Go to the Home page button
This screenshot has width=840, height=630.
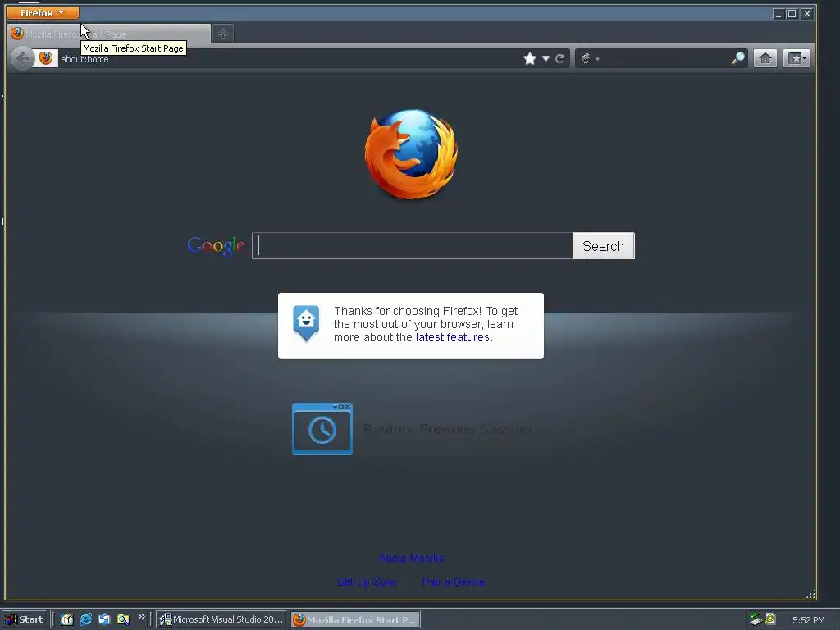[x=765, y=58]
